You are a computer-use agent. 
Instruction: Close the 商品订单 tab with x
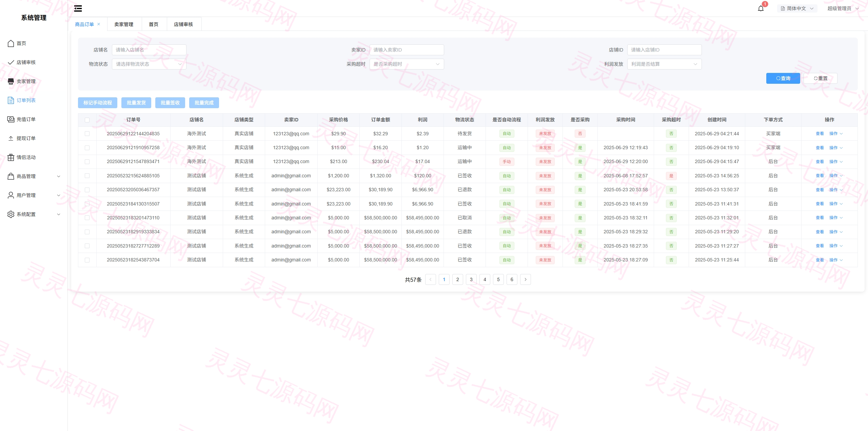[x=99, y=24]
